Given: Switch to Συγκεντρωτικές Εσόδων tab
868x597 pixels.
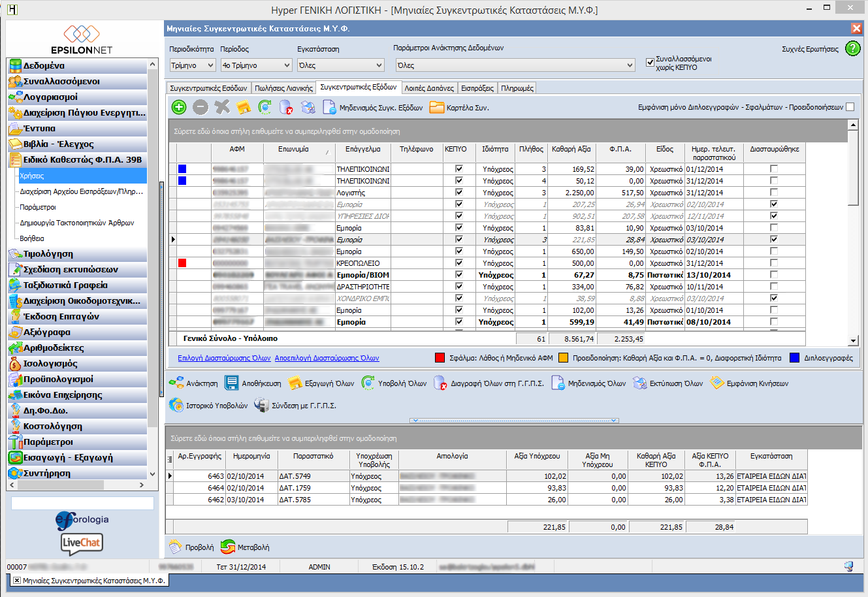Looking at the screenshot, I should 208,88.
